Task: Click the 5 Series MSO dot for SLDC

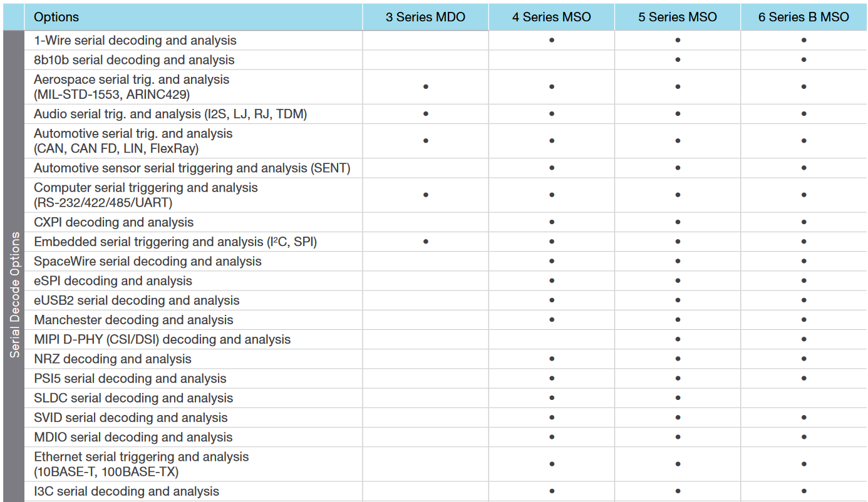Action: point(678,398)
